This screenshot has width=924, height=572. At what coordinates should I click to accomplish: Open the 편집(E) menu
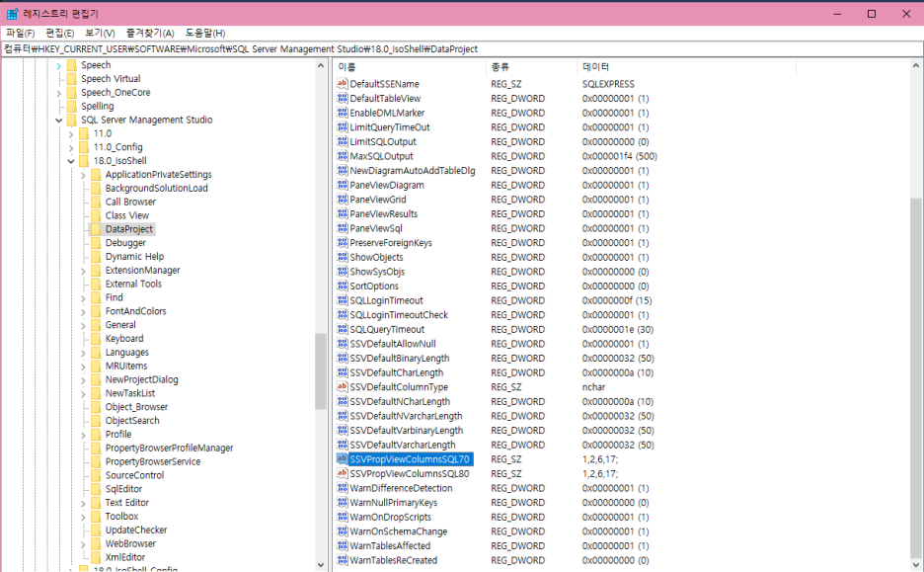(60, 33)
